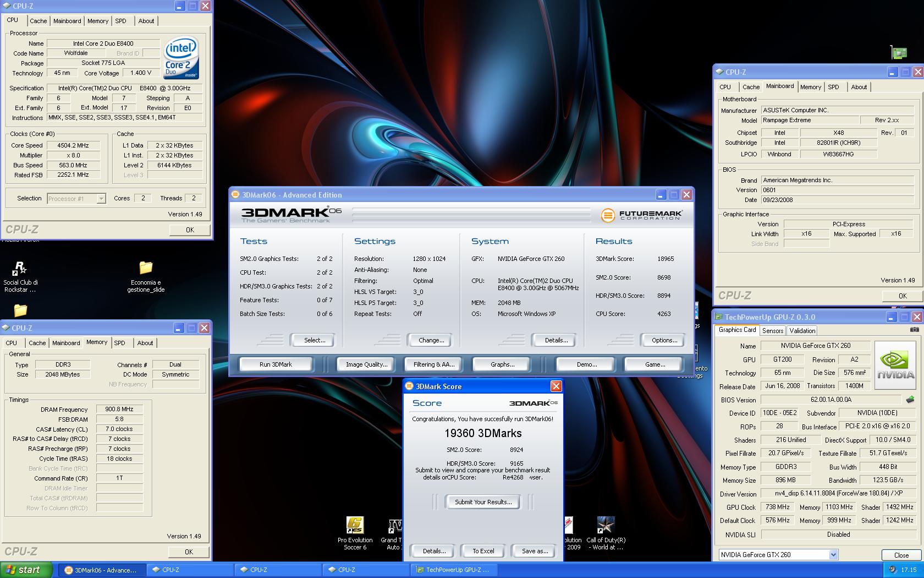
Task: Click the Filtering & AA button
Action: (434, 364)
